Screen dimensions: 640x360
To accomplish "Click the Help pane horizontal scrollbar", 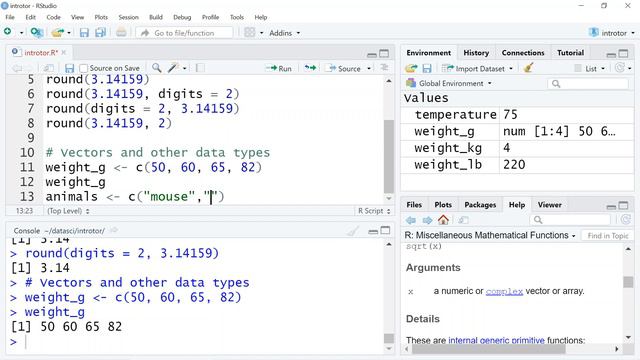I will 489,349.
